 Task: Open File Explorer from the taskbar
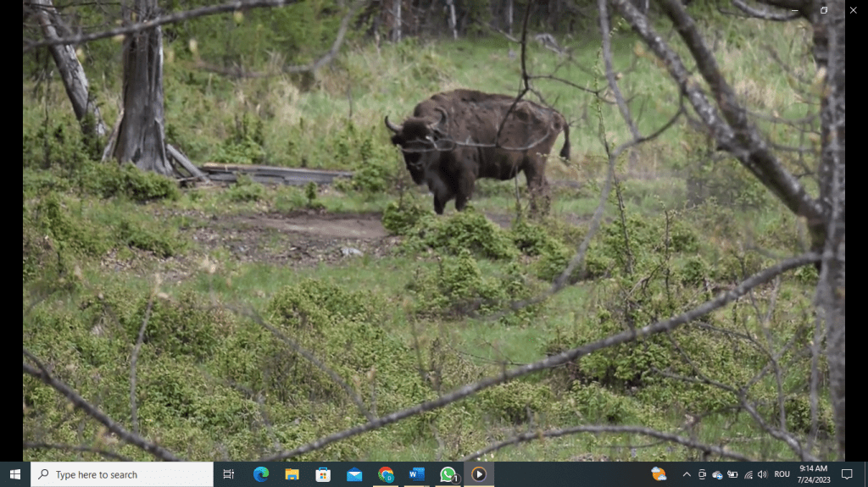292,474
